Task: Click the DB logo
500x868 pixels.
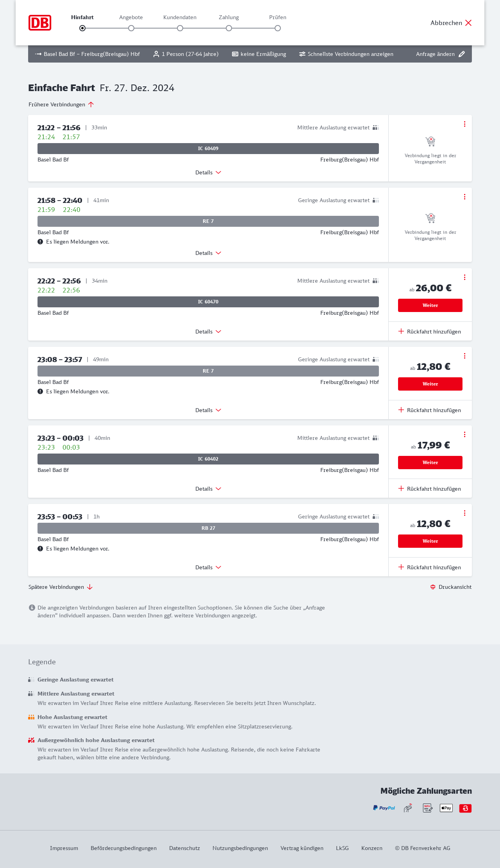Action: click(40, 23)
